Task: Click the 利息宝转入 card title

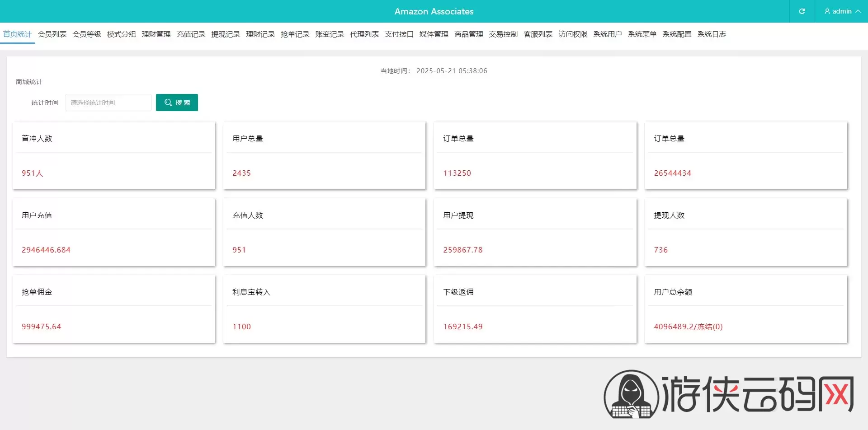Action: tap(251, 292)
